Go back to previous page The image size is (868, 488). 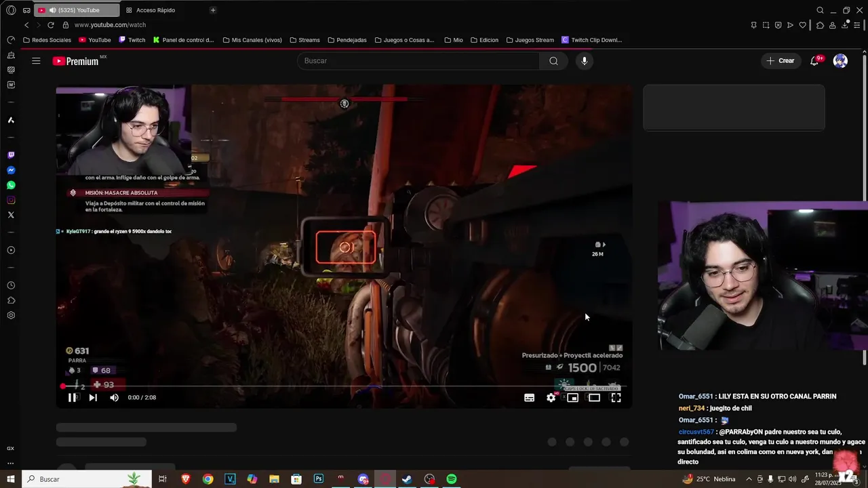click(26, 25)
